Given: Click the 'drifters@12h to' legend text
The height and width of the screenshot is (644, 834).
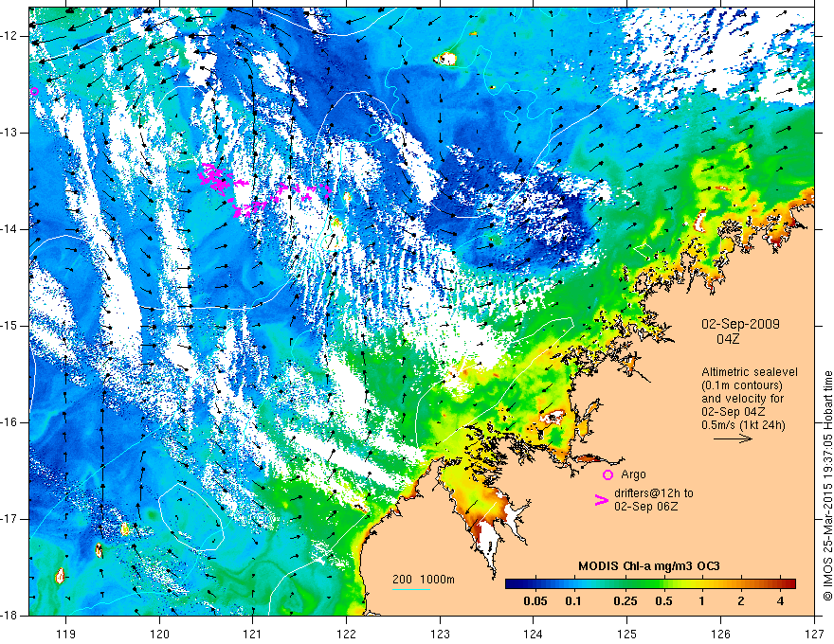Looking at the screenshot, I should tap(654, 493).
